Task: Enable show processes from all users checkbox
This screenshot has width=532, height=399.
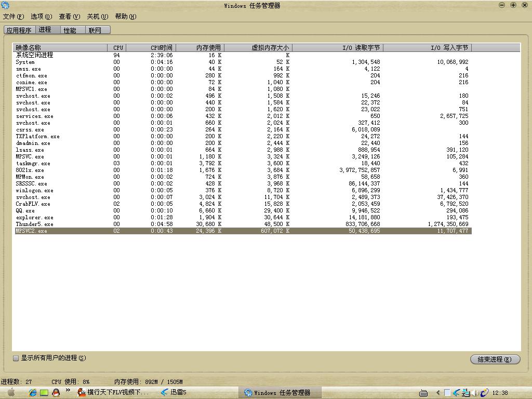Action: [16, 358]
